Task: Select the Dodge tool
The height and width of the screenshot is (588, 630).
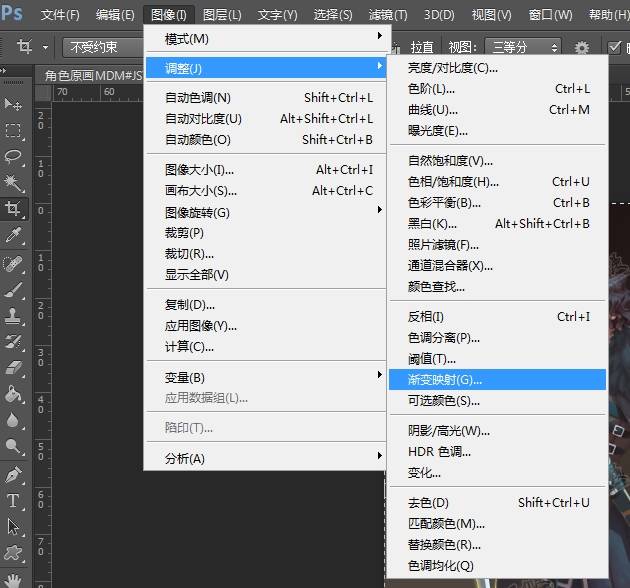Action: (13, 446)
